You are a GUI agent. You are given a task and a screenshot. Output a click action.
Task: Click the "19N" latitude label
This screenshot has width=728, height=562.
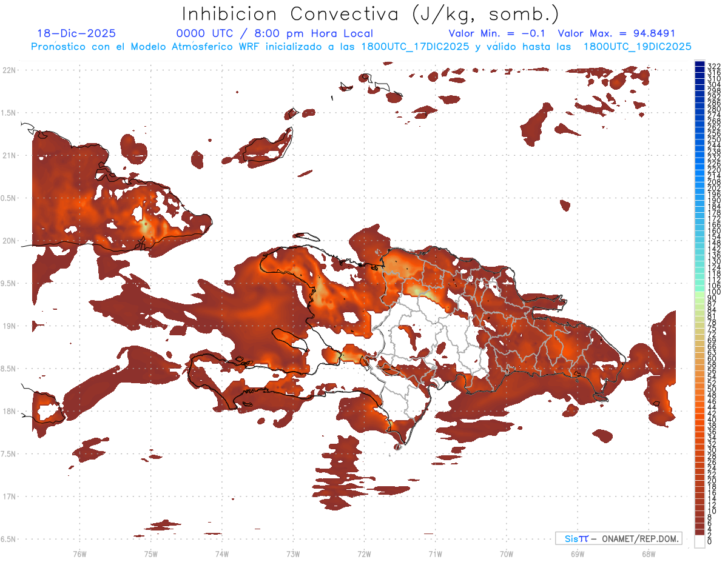(9, 326)
